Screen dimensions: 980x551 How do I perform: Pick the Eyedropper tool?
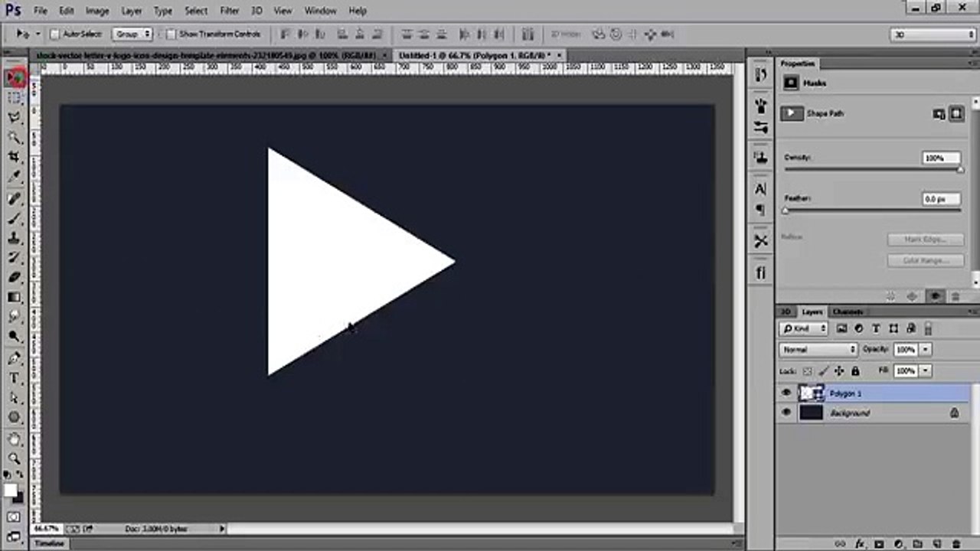(x=15, y=178)
